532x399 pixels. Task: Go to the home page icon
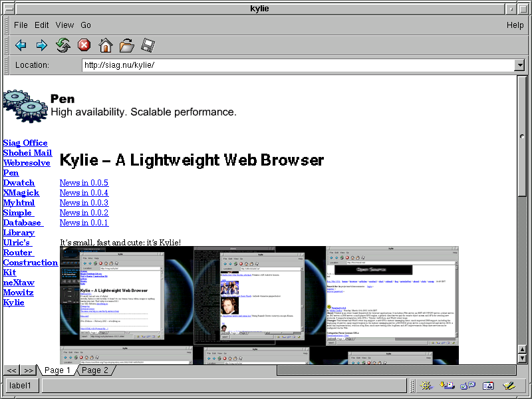[106, 45]
